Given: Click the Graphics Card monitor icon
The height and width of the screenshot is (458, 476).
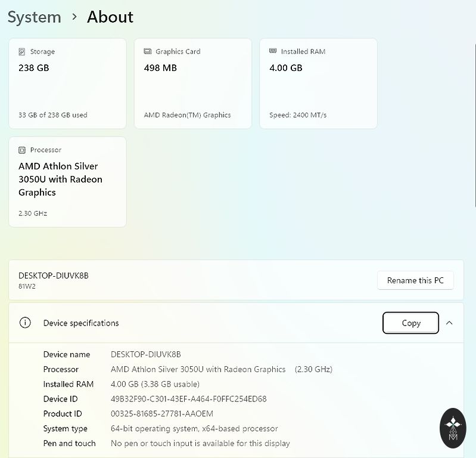Looking at the screenshot, I should [148, 52].
